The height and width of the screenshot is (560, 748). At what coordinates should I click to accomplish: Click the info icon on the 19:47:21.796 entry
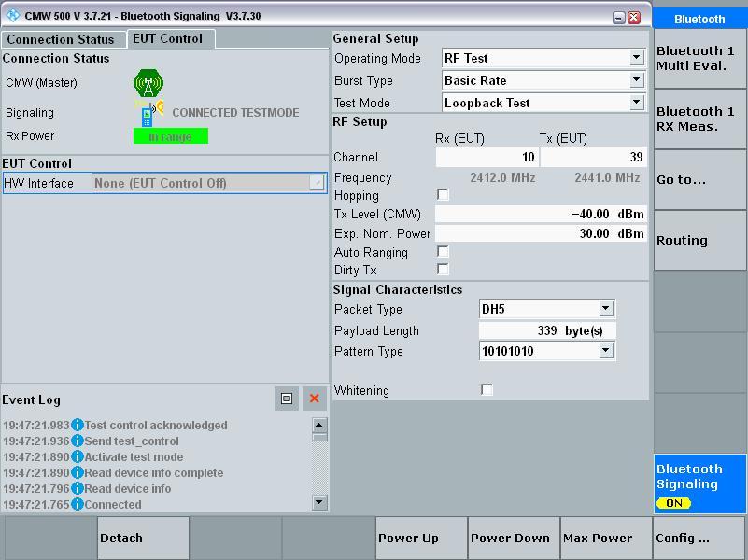(77, 488)
